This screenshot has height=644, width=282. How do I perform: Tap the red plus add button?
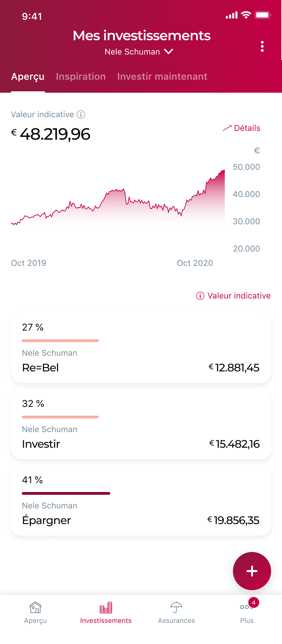[x=252, y=571]
